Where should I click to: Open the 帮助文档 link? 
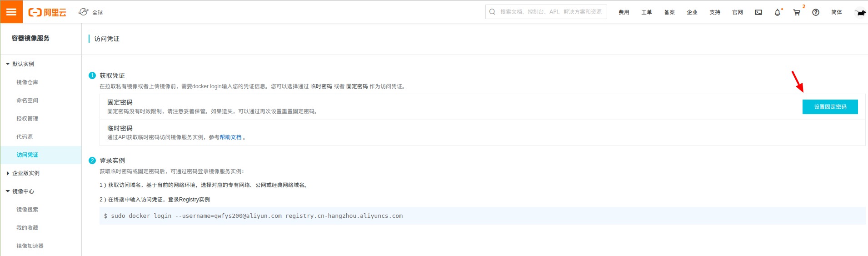230,137
